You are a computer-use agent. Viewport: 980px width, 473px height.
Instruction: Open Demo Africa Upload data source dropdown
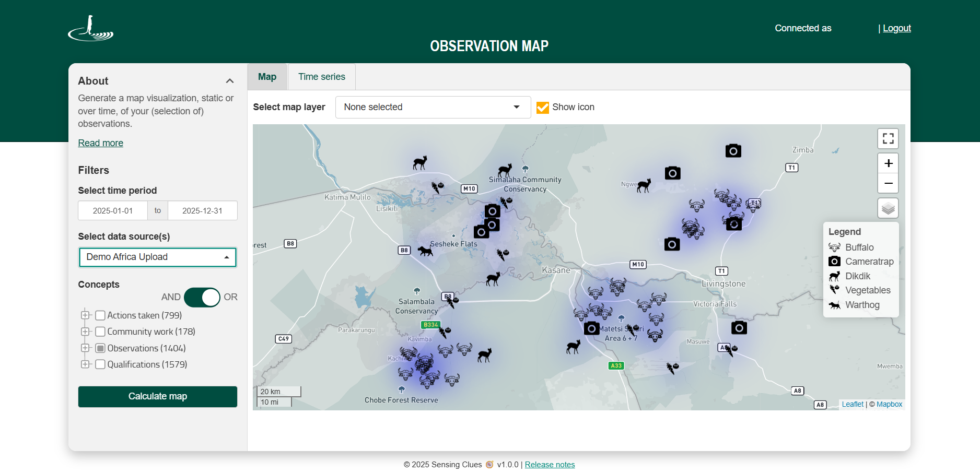[158, 257]
